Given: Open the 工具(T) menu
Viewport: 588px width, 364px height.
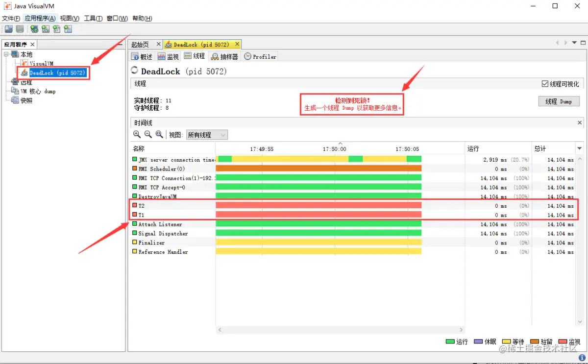Looking at the screenshot, I should 93,18.
